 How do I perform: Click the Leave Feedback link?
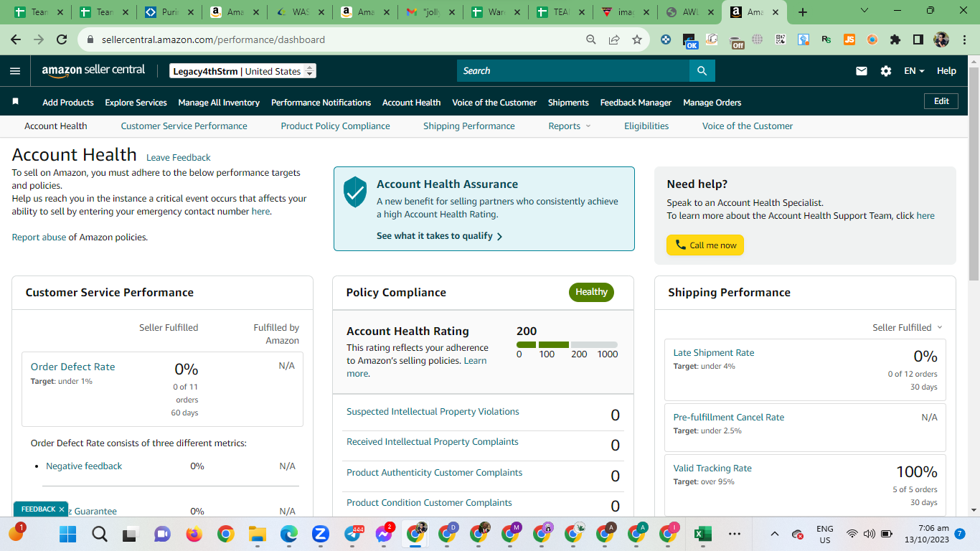[x=178, y=158]
